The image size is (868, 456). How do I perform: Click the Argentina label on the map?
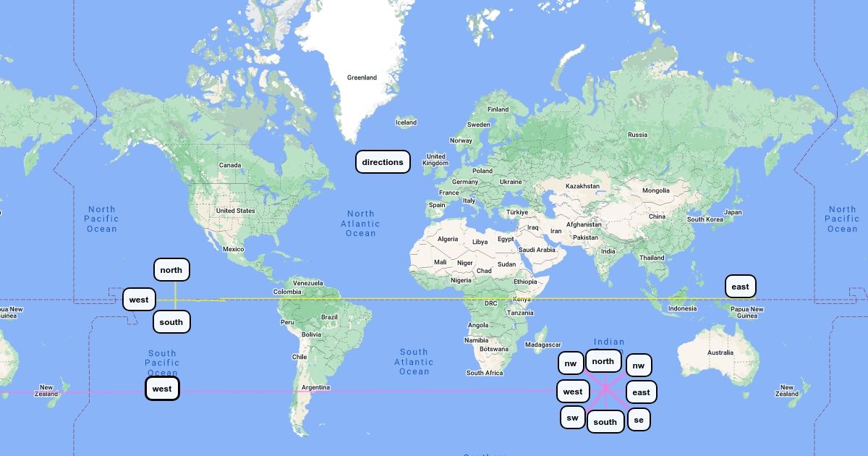[x=315, y=387]
